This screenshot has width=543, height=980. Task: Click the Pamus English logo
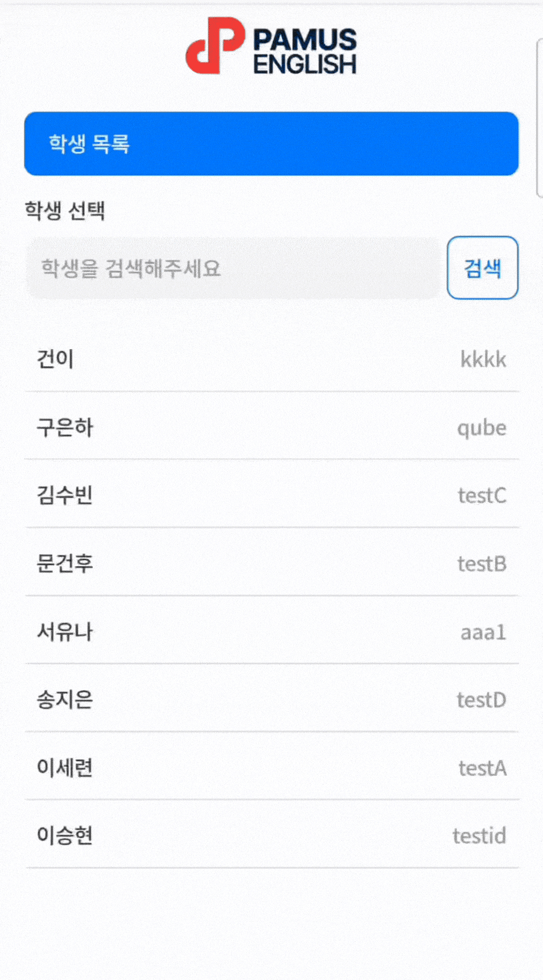coord(271,46)
